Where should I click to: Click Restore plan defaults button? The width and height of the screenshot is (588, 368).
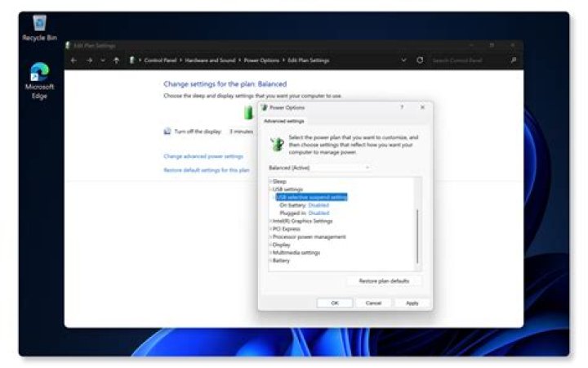384,280
